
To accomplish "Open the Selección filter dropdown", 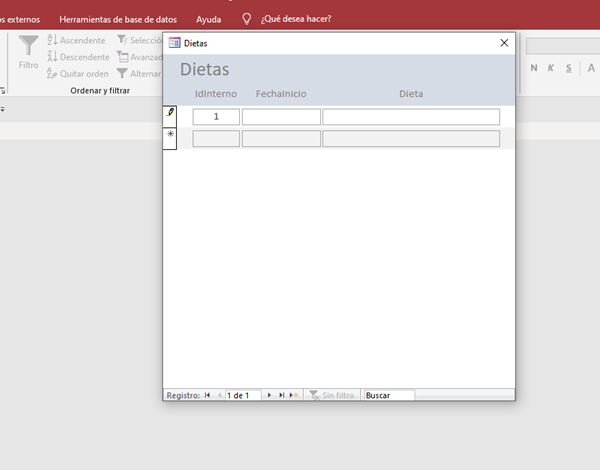I will tap(139, 41).
